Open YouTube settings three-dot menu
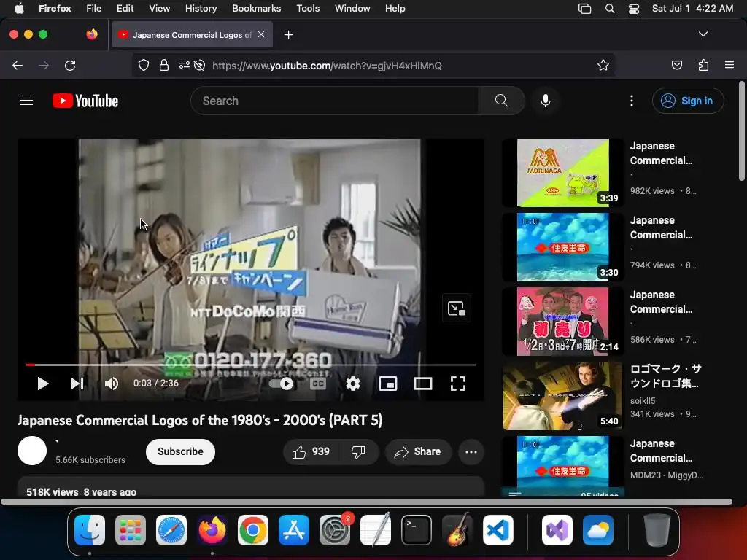Image resolution: width=747 pixels, height=560 pixels. [632, 101]
